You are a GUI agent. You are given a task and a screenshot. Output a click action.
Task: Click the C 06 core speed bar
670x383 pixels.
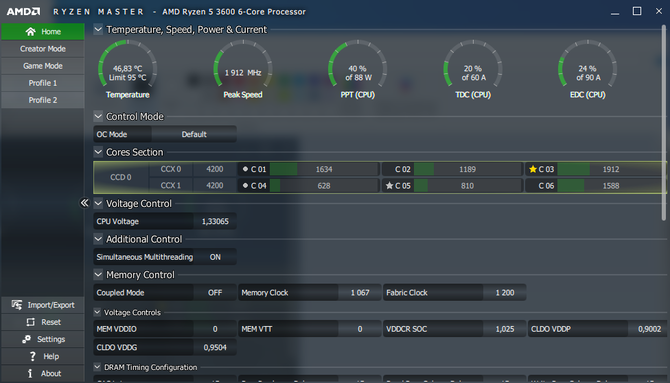click(x=611, y=186)
